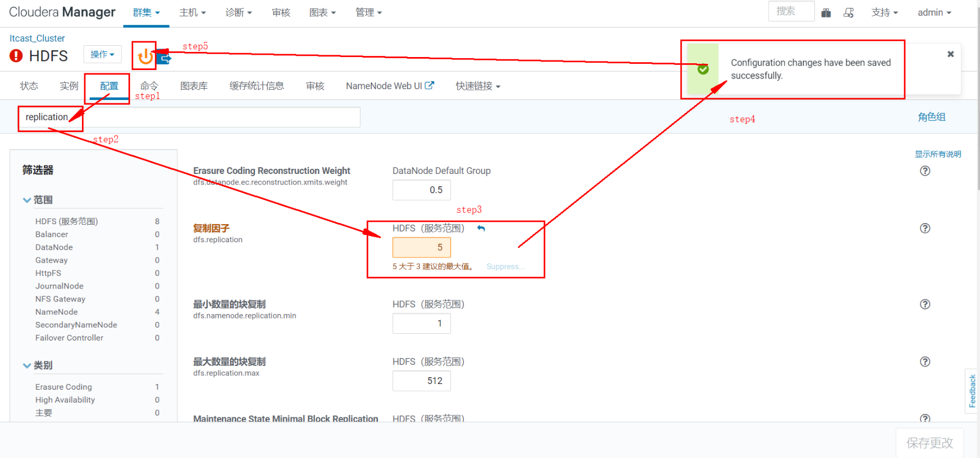Open the 操作 actions dropdown
980x458 pixels.
102,54
